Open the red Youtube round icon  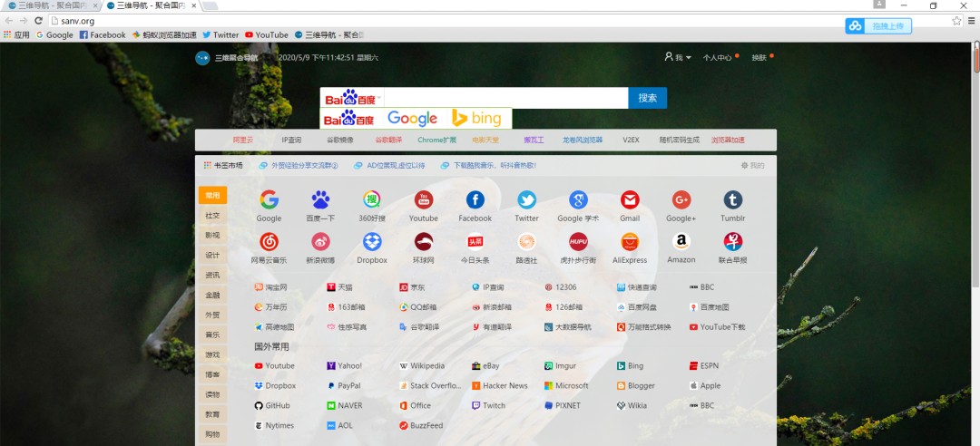pyautogui.click(x=424, y=200)
